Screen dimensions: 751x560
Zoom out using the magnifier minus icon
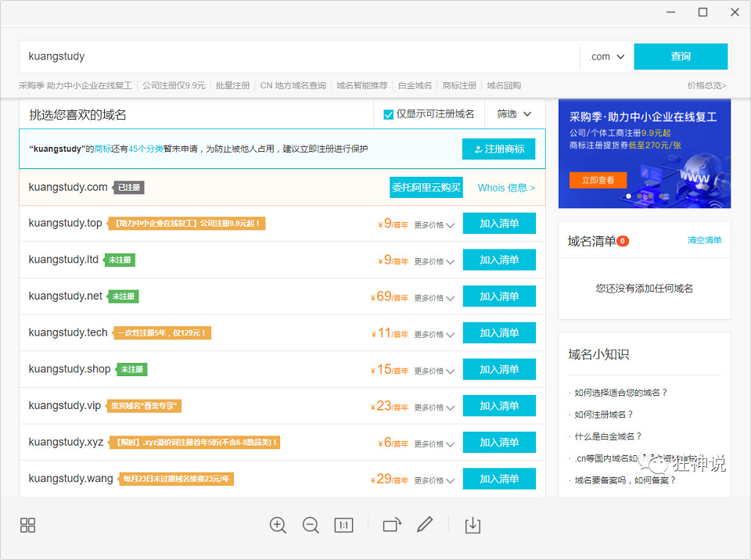(x=311, y=525)
